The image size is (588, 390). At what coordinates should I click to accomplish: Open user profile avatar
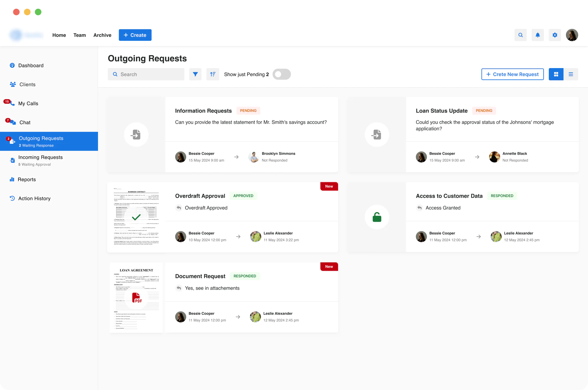point(572,35)
